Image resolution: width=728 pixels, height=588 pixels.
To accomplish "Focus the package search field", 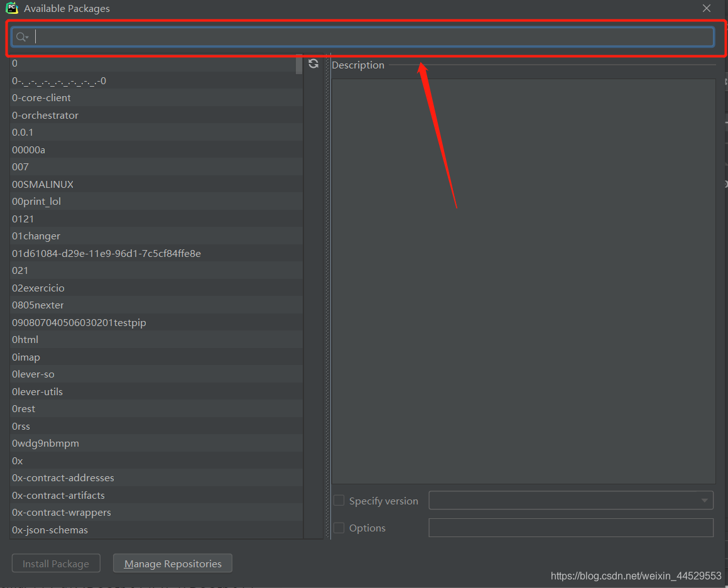I will pyautogui.click(x=362, y=36).
